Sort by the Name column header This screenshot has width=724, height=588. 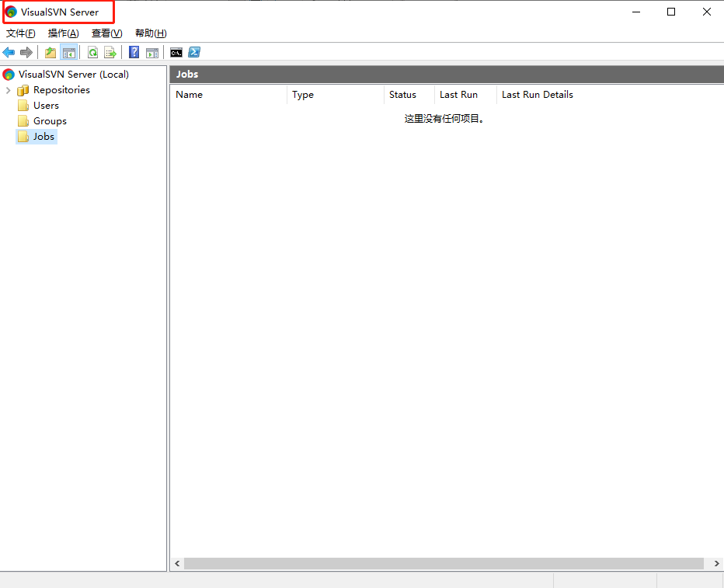click(x=228, y=95)
